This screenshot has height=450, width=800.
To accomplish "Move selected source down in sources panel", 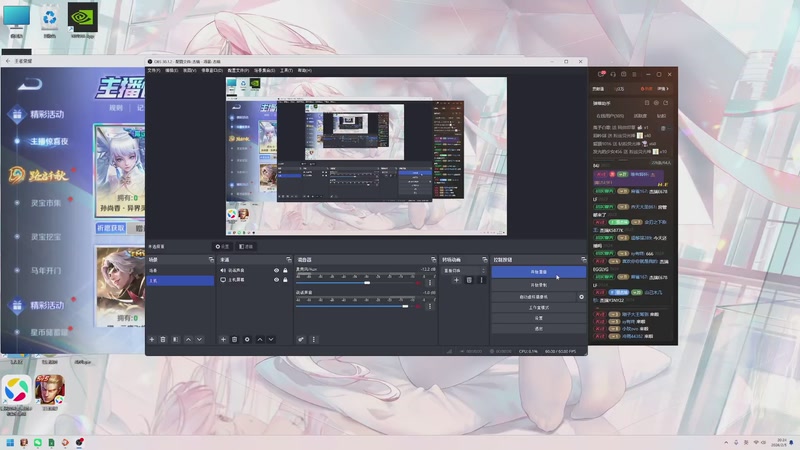I will coord(271,339).
